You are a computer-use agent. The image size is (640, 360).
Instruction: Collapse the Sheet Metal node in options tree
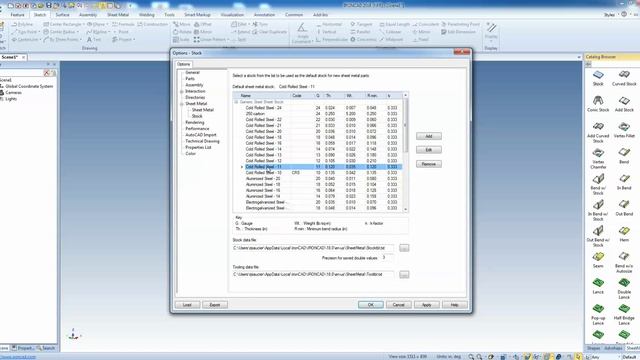(182, 104)
